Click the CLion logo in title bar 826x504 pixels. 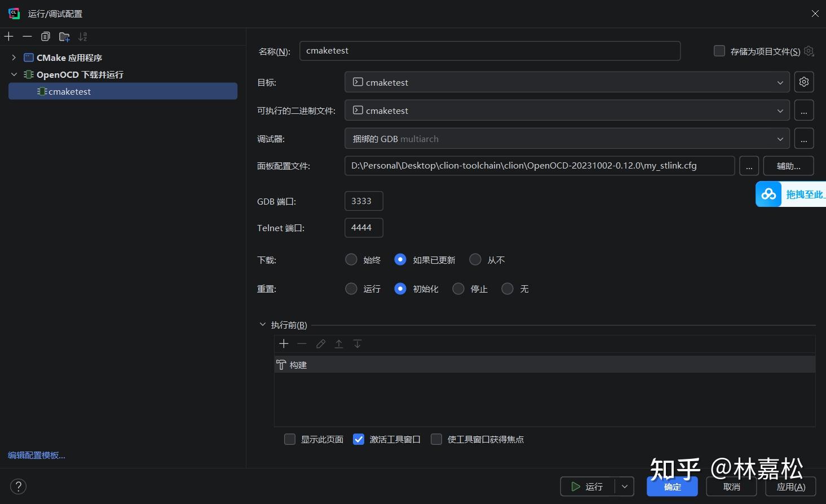pos(14,14)
